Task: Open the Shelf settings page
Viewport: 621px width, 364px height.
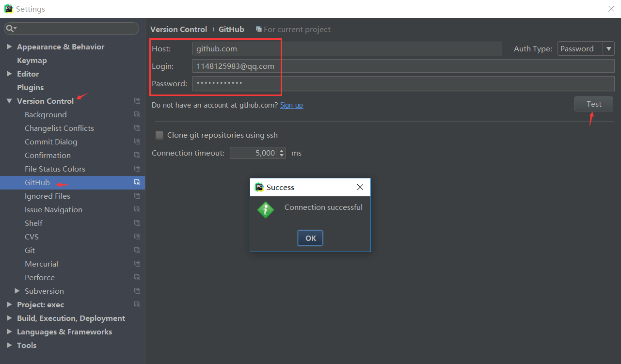Action: click(x=33, y=223)
